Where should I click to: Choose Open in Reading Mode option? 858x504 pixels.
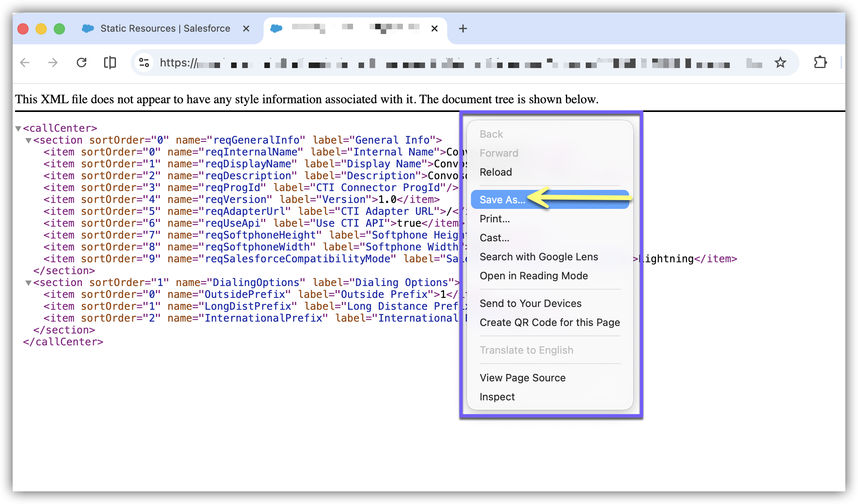[533, 276]
